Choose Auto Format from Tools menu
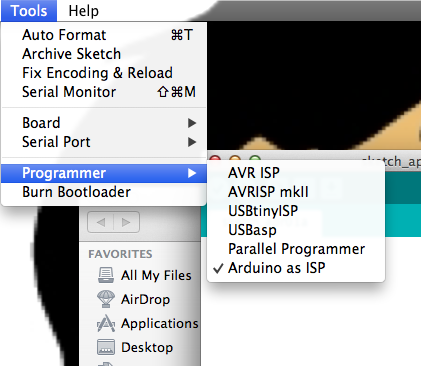This screenshot has height=366, width=421. 104,35
